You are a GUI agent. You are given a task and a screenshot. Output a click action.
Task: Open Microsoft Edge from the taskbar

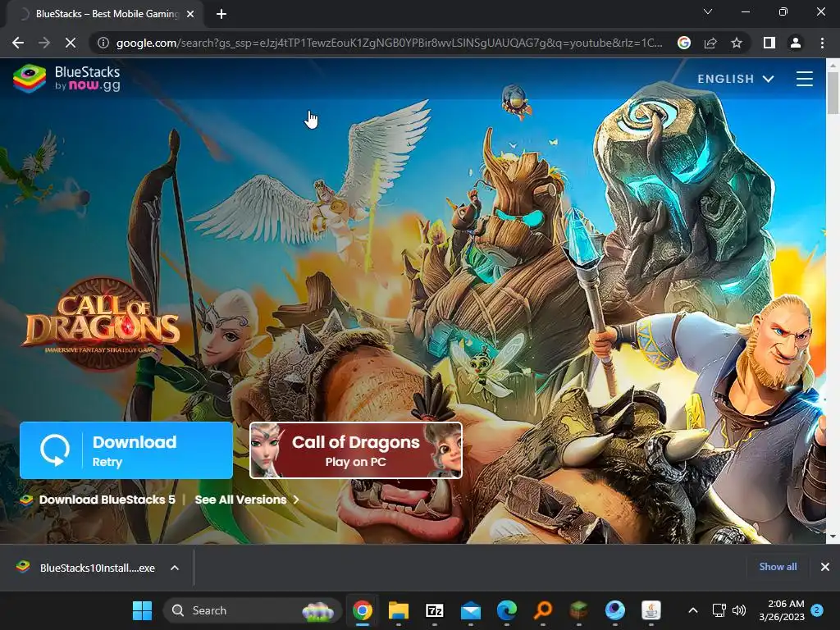point(507,610)
